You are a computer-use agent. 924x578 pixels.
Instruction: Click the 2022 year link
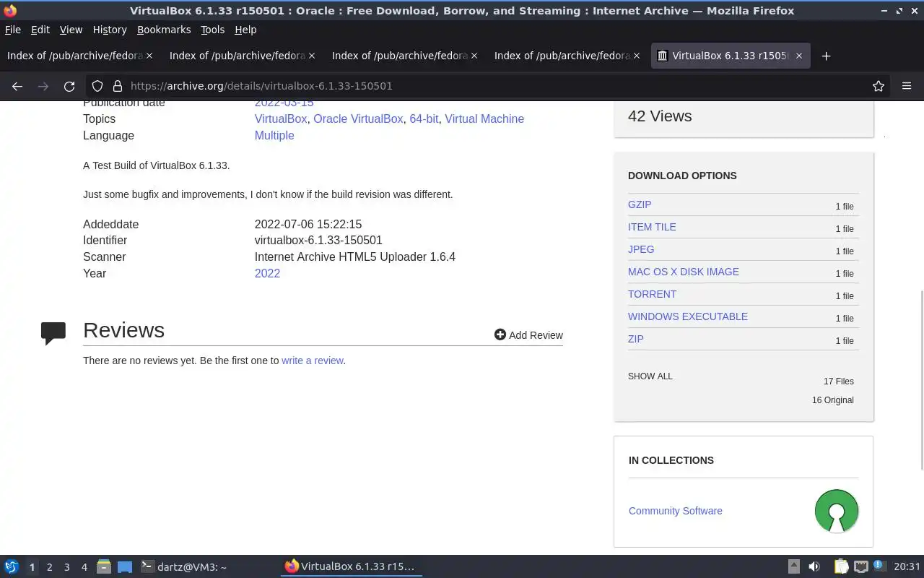[x=267, y=273]
